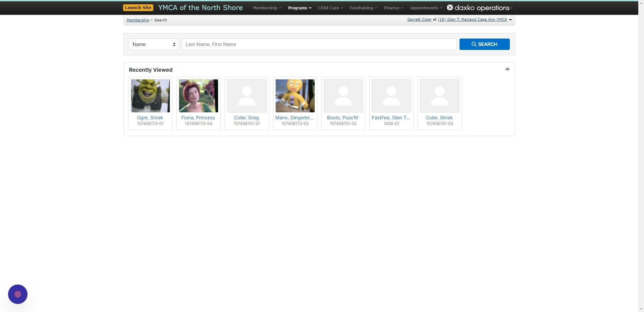
Task: Click Shrek Coler placeholder avatar
Action: tap(439, 96)
